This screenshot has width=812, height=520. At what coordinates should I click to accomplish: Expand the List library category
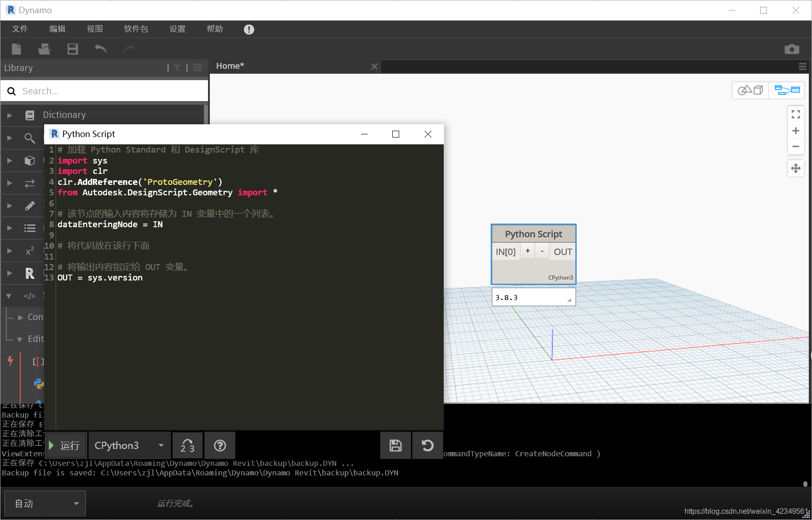[x=9, y=228]
